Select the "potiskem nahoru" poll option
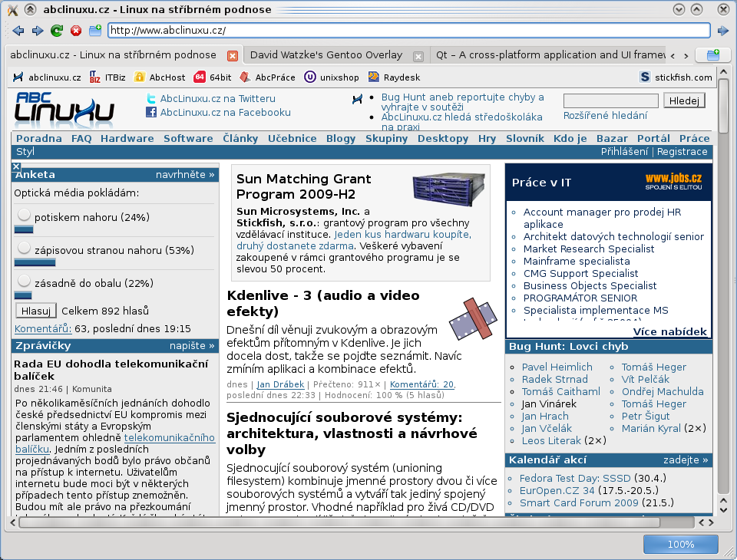 [x=24, y=216]
